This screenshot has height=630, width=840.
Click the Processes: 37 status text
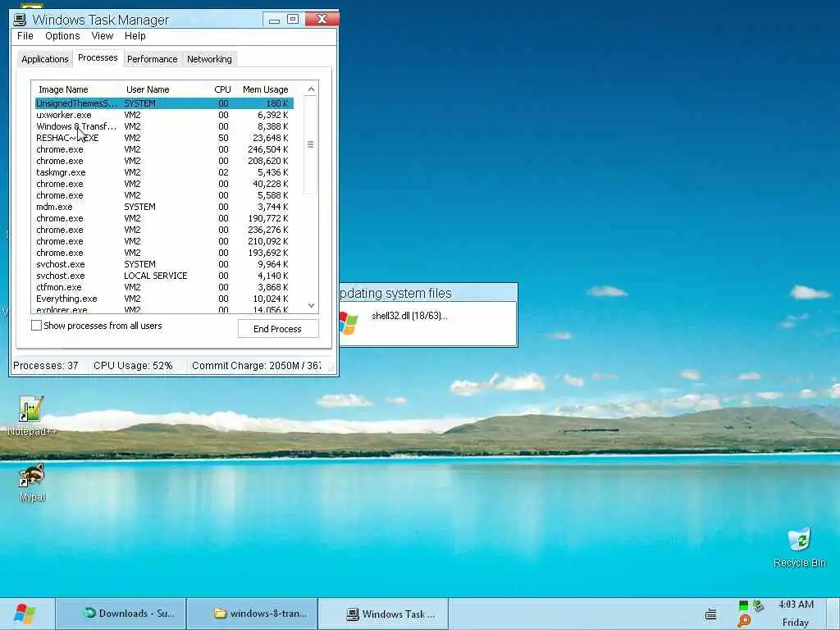tap(46, 365)
